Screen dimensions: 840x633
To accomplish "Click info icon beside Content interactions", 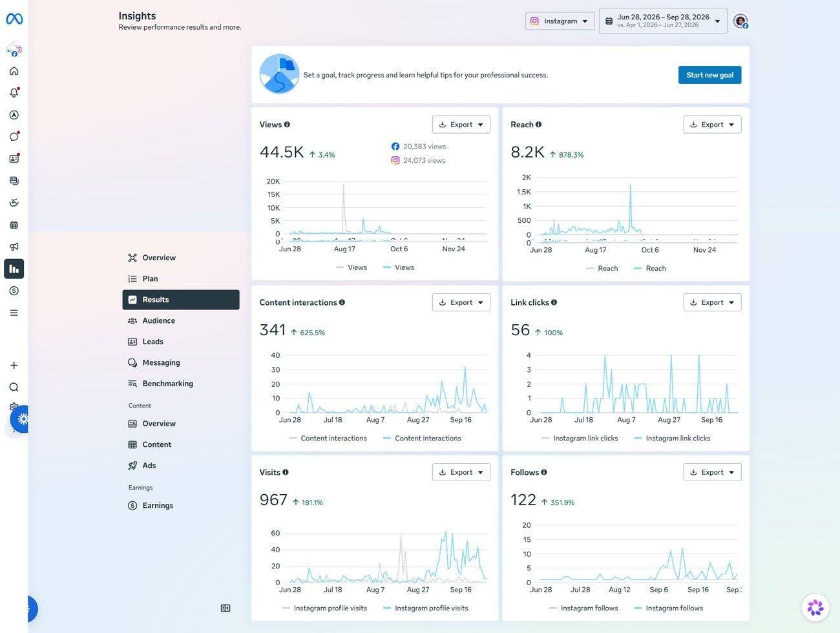I will point(342,302).
